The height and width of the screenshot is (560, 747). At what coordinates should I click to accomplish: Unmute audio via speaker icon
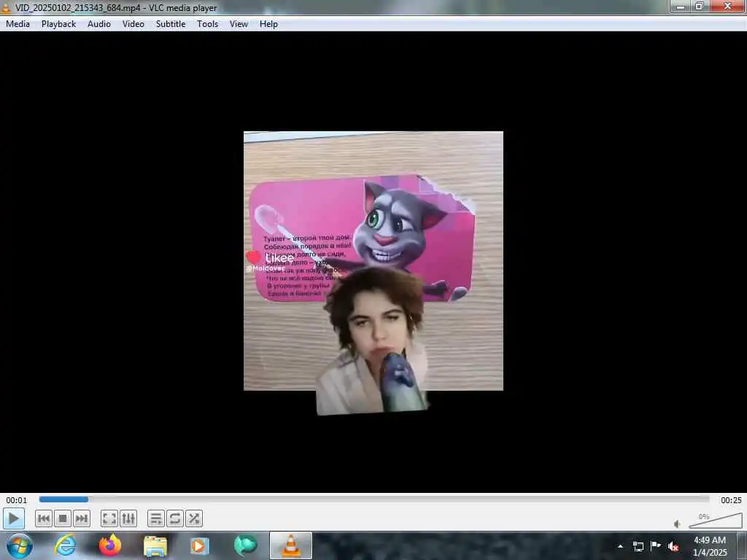point(677,524)
